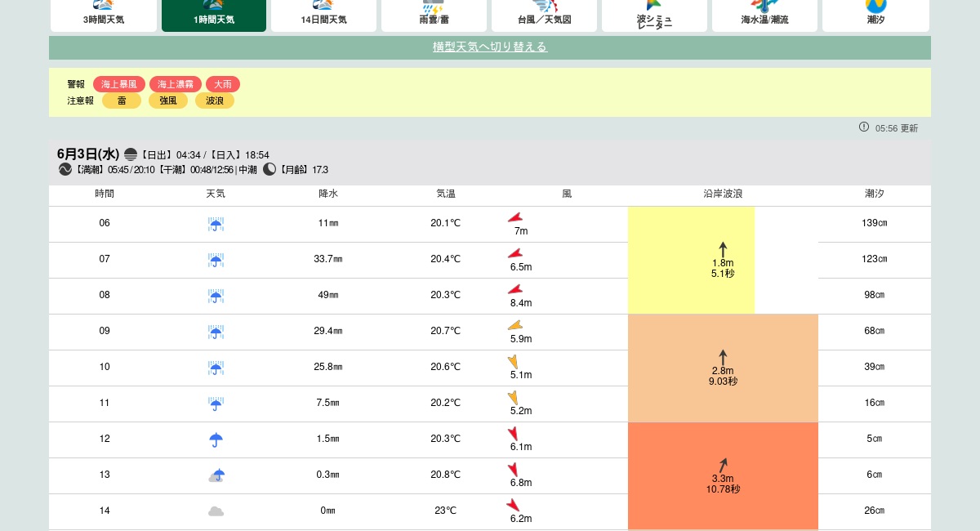The width and height of the screenshot is (980, 531).
Task: Click the 5.2m wind arrow at 11
Action: click(513, 398)
